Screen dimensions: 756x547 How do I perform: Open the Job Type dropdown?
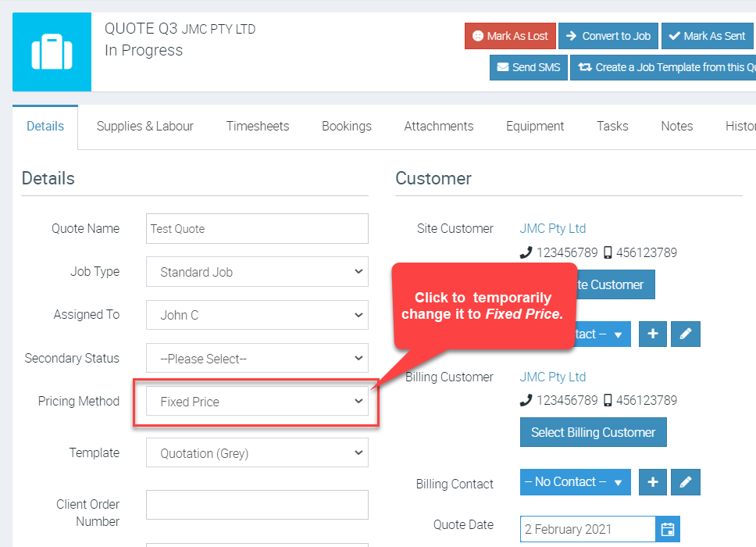pyautogui.click(x=257, y=272)
